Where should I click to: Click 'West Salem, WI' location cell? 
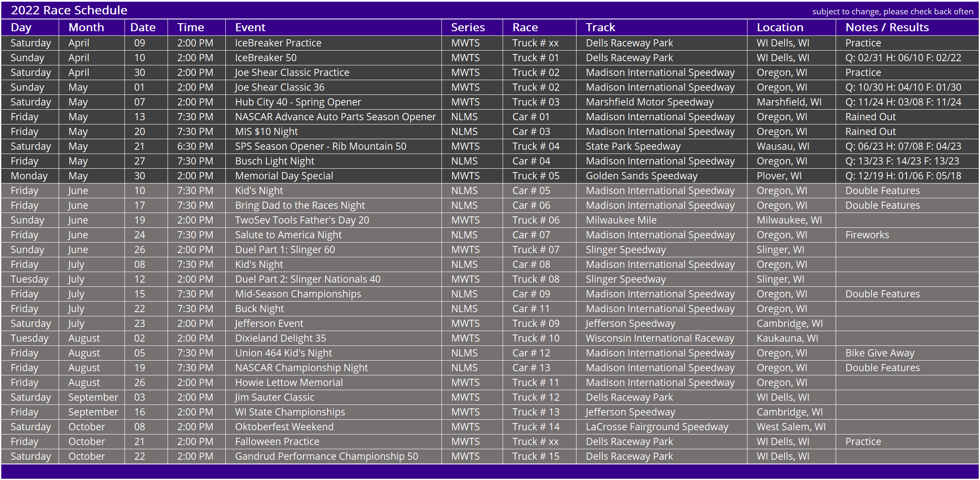791,427
